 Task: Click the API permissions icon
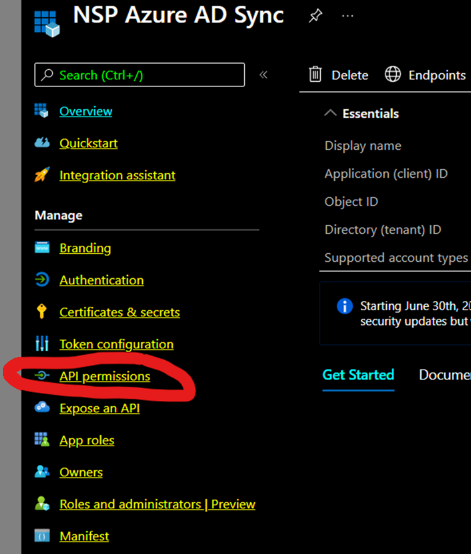[x=42, y=375]
